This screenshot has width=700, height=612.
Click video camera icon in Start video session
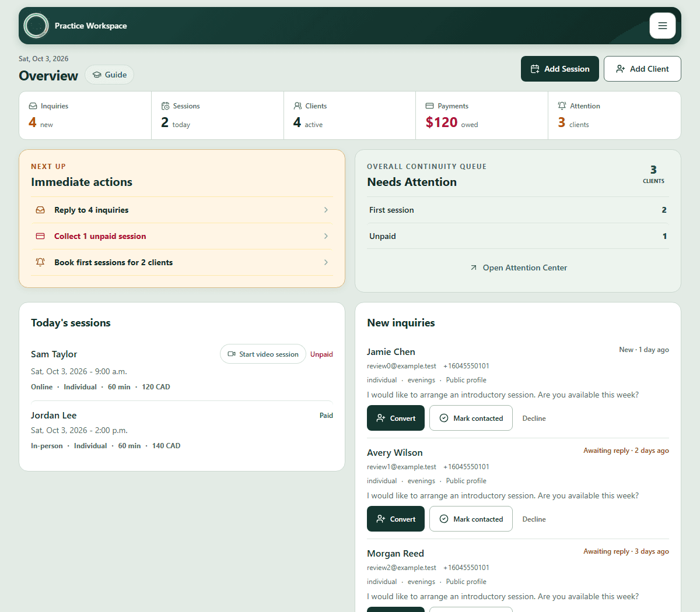click(232, 354)
